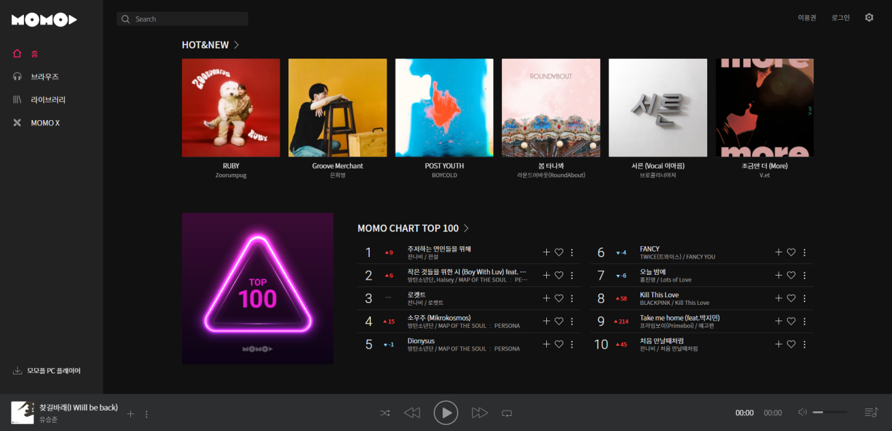Open more options for Boy With Luv
892x431 pixels.
click(572, 275)
